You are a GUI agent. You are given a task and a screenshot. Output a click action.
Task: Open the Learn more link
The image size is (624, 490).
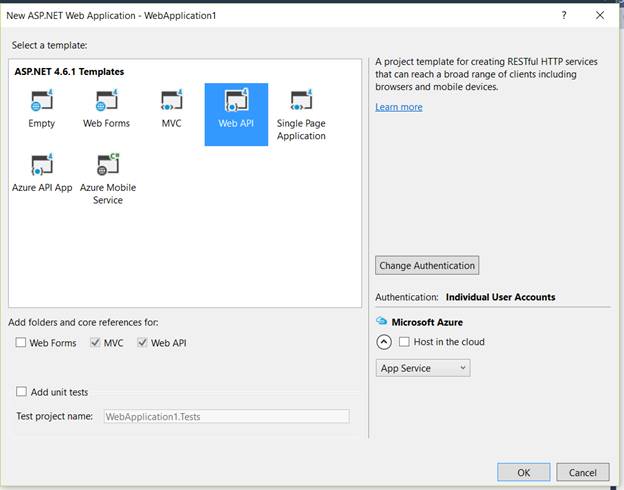pyautogui.click(x=399, y=107)
